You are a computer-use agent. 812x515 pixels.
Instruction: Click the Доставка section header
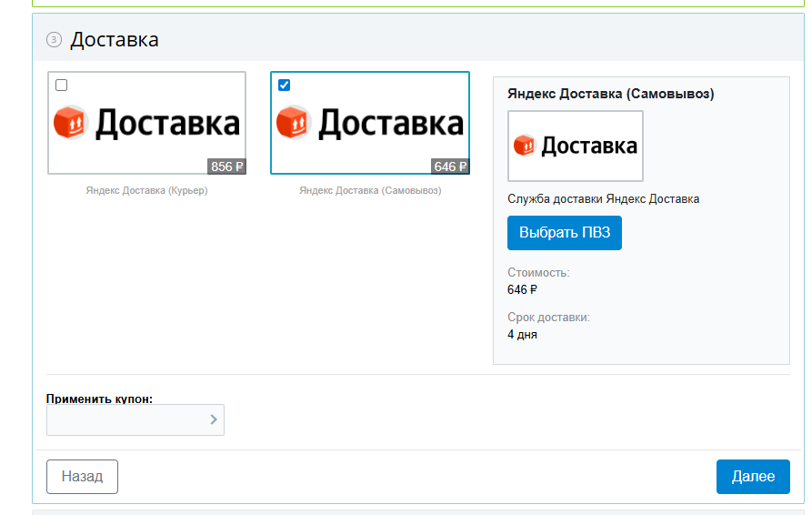(115, 39)
